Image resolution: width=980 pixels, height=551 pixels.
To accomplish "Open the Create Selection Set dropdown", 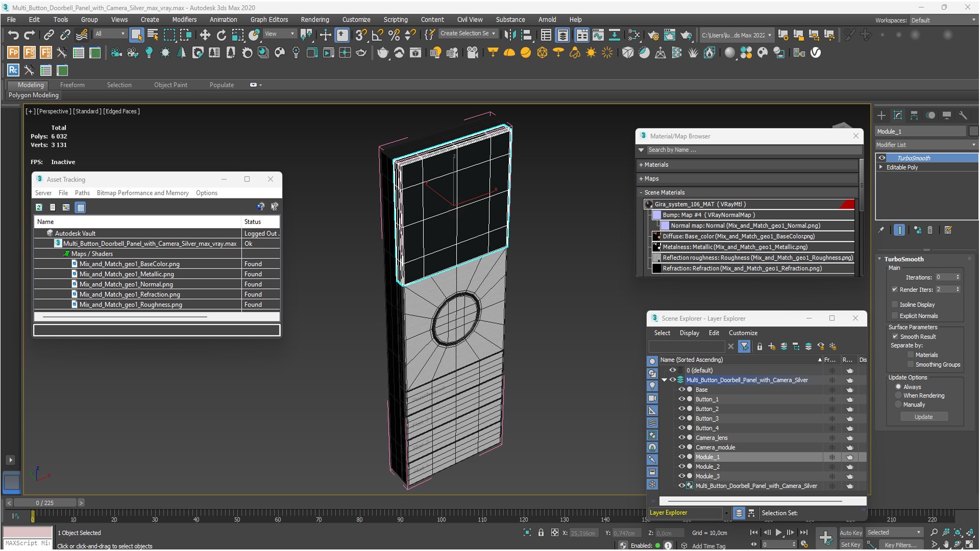I will coord(468,34).
